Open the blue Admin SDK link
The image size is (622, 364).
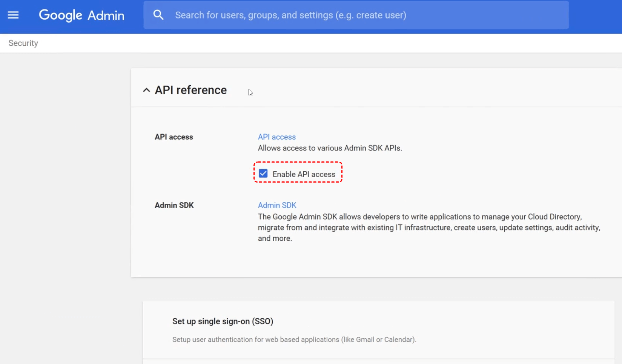[277, 205]
